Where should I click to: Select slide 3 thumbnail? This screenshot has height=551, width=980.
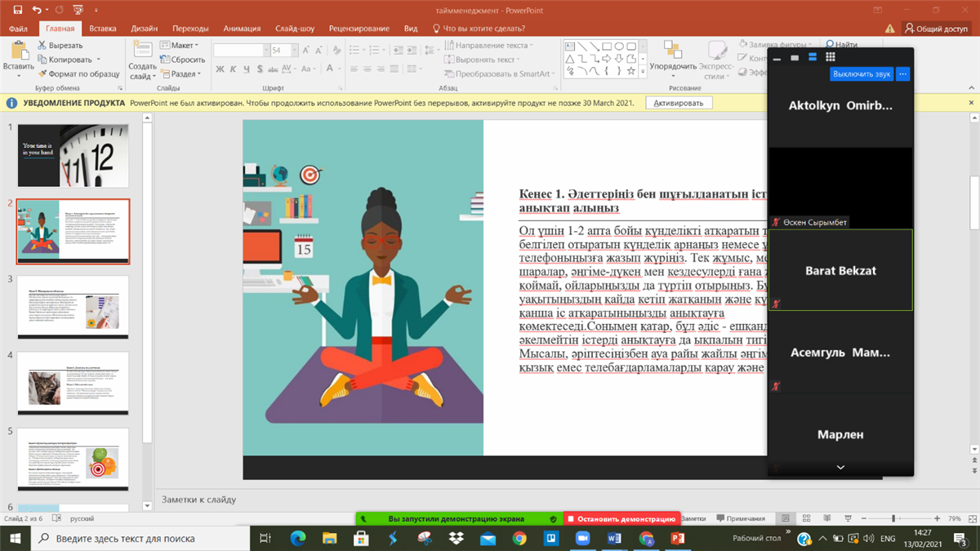coord(73,307)
